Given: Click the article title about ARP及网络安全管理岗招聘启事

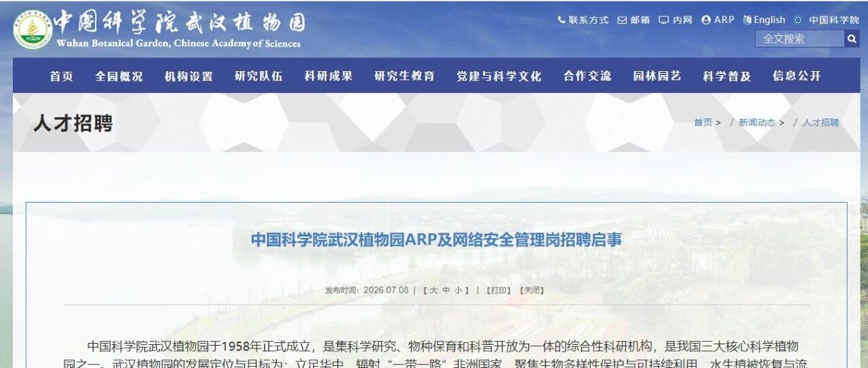Looking at the screenshot, I should (x=436, y=240).
